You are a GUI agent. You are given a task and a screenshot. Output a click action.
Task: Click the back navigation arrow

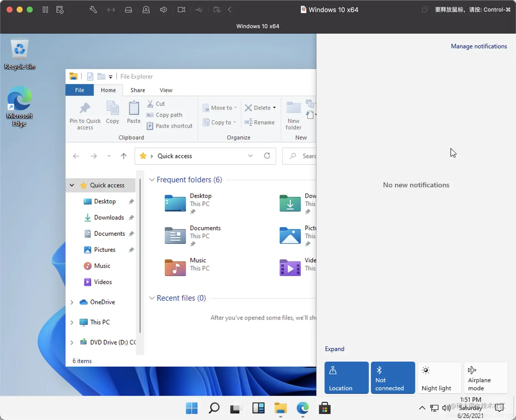[76, 156]
